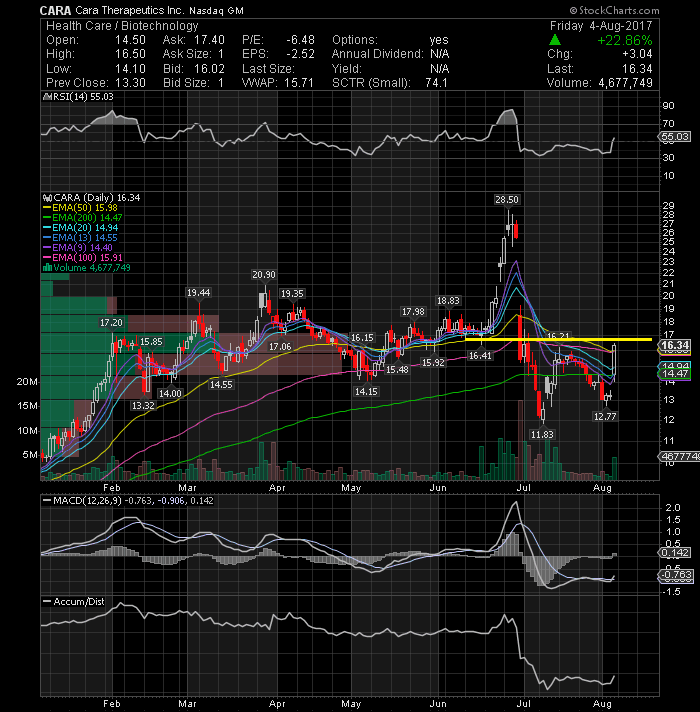
Task: Click the 19.35 price high label
Action: pyautogui.click(x=292, y=294)
